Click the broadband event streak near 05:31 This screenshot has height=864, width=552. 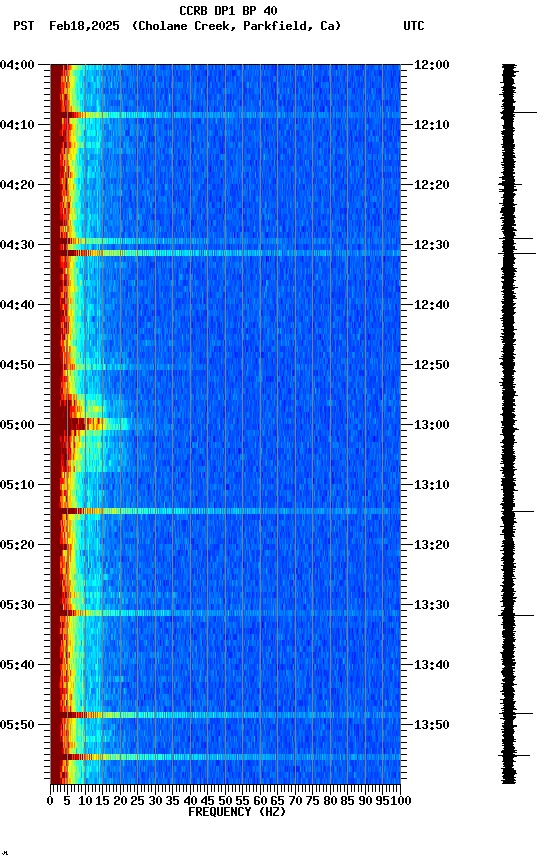click(x=225, y=613)
